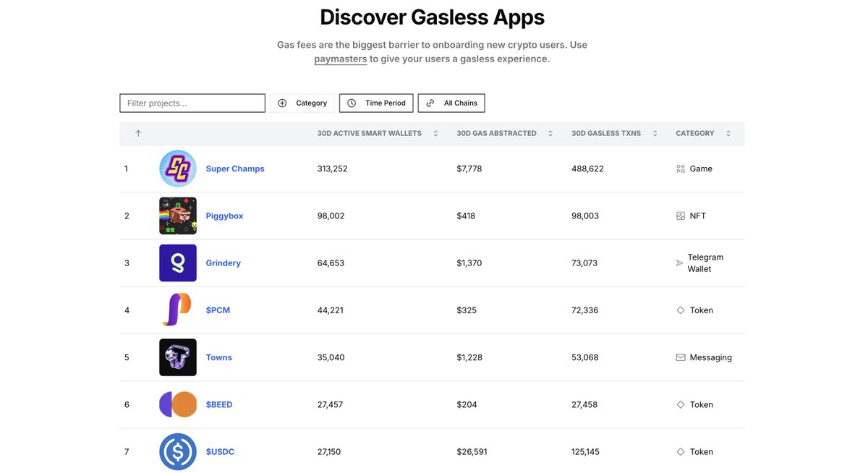Open the Time Period dropdown

tap(377, 103)
